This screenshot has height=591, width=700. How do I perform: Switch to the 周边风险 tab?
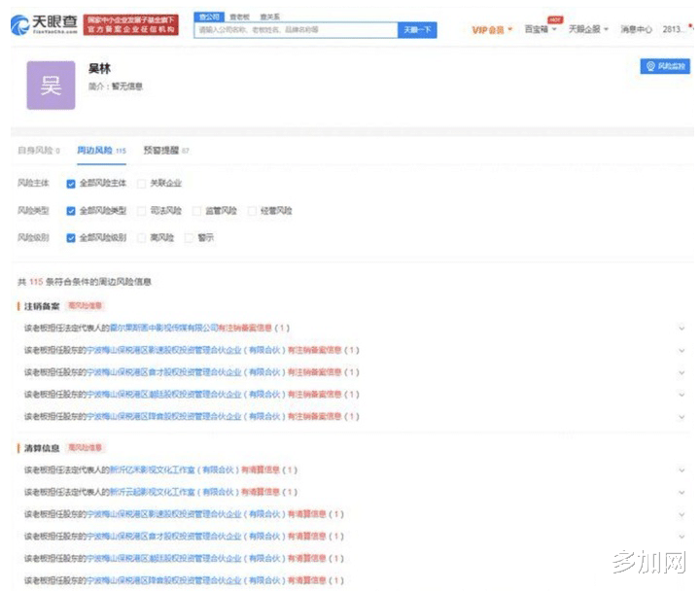pyautogui.click(x=101, y=151)
